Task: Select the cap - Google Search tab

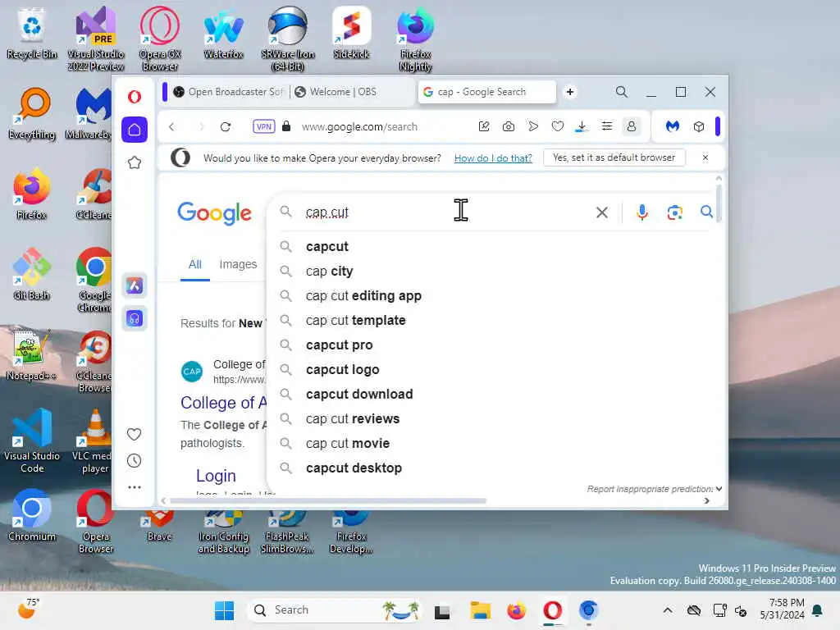Action: (x=486, y=92)
